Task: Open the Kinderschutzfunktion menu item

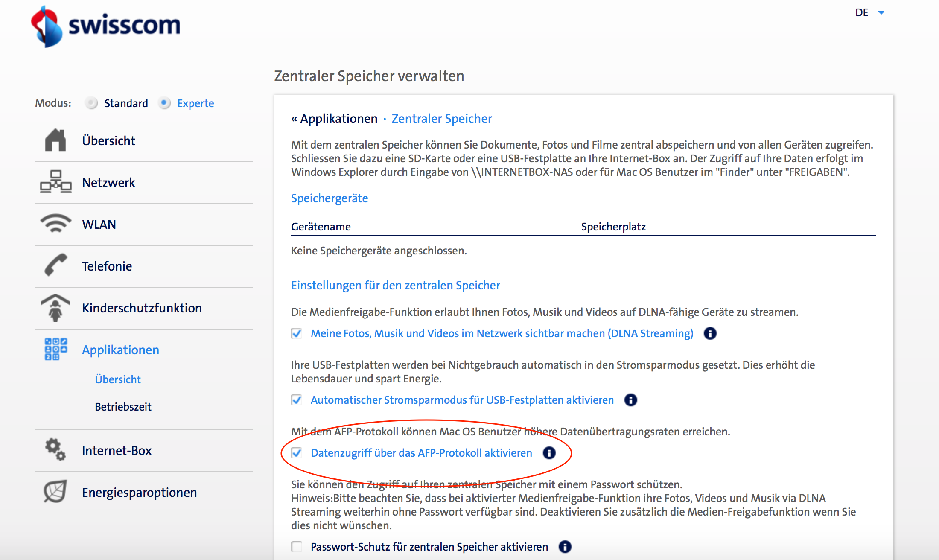Action: (x=142, y=308)
